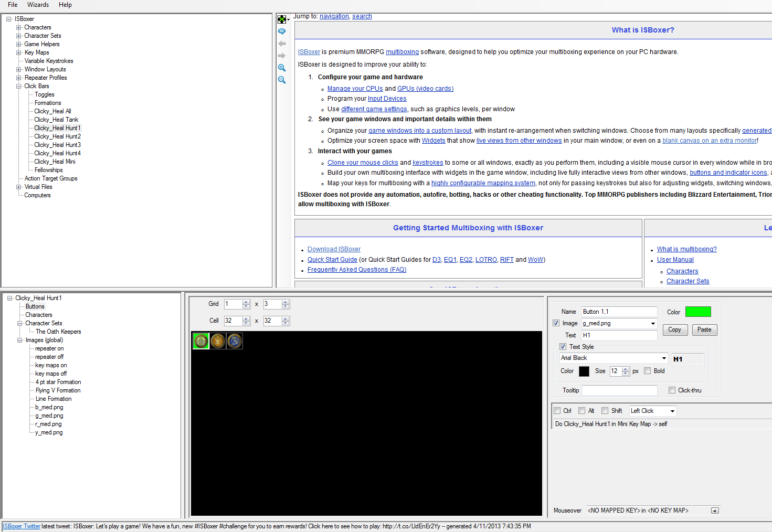Select Flying V Formation image

point(58,390)
